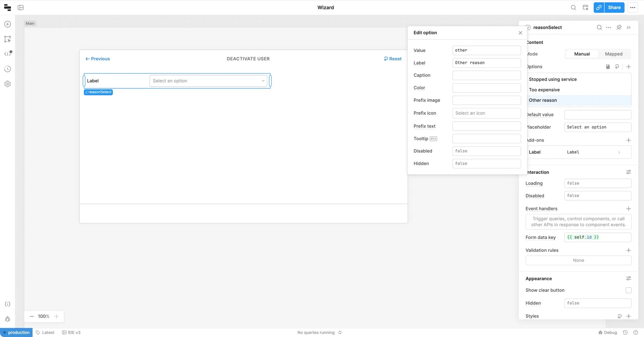
Task: Click the 100% zoom level
Action: pos(44,316)
